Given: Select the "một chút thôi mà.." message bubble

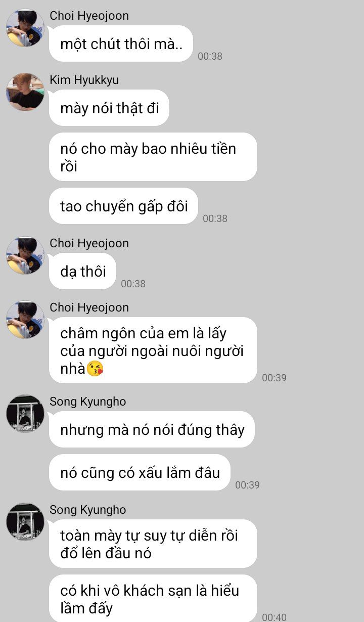Looking at the screenshot, I should pos(121,43).
